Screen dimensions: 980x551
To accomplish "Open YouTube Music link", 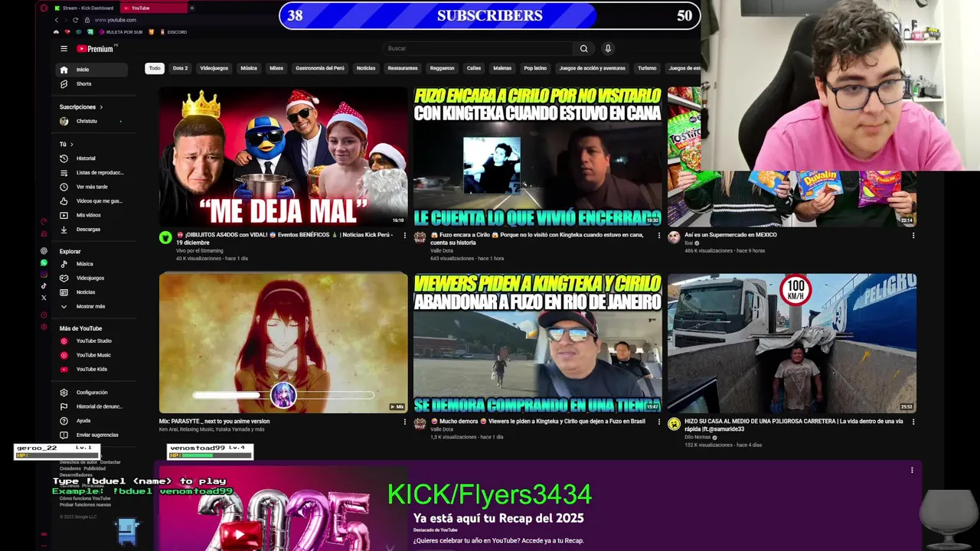I will click(x=91, y=355).
